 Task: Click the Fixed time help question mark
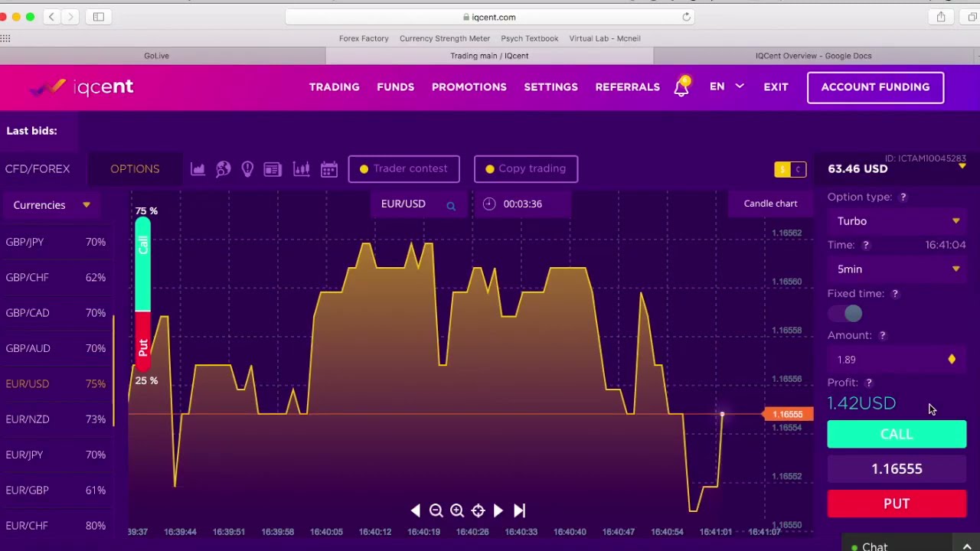pyautogui.click(x=895, y=294)
